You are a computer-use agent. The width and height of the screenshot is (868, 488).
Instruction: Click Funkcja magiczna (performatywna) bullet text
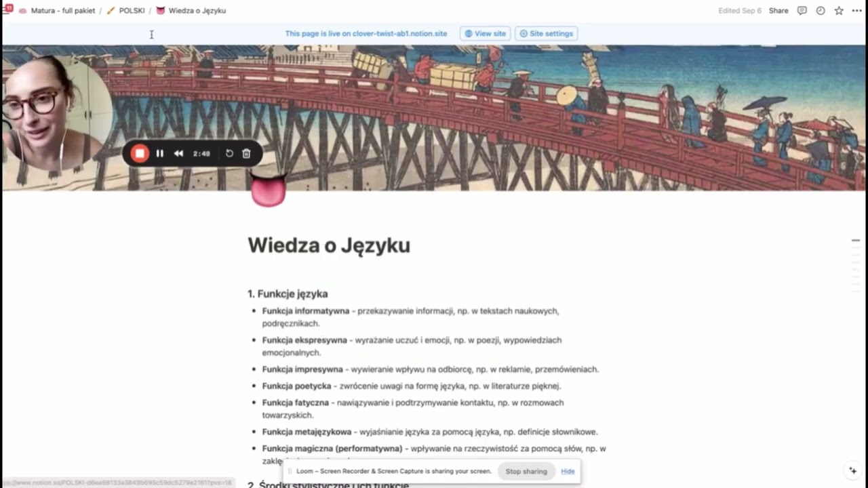pos(434,454)
